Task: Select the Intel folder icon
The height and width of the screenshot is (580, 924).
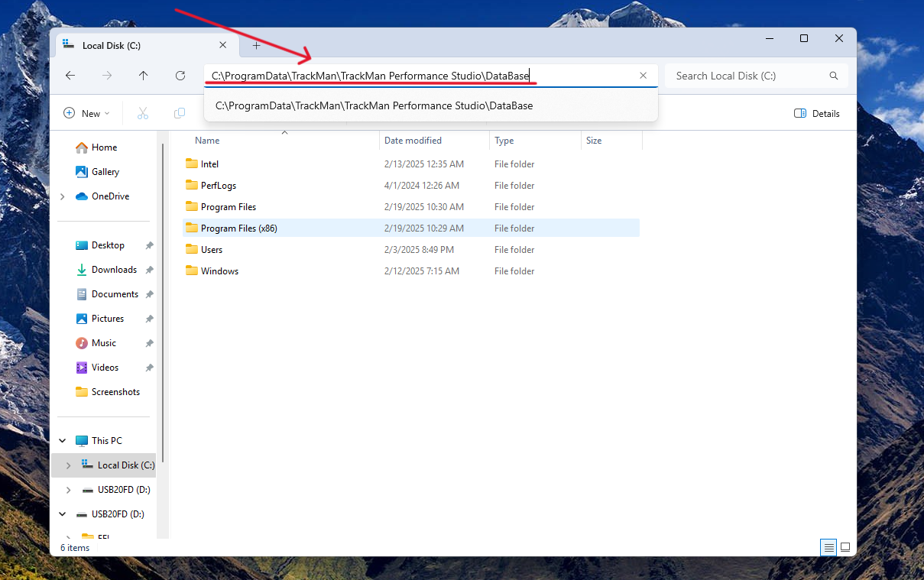Action: [x=192, y=164]
